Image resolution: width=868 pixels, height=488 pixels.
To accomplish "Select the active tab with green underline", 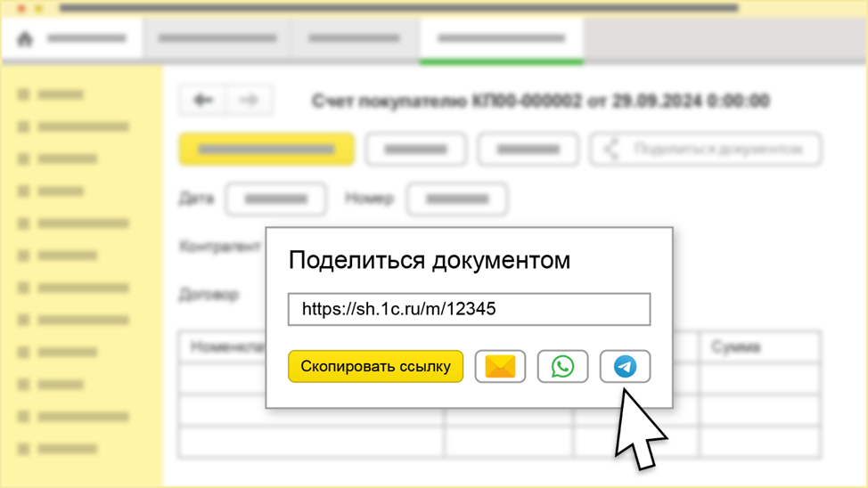I will coord(501,39).
